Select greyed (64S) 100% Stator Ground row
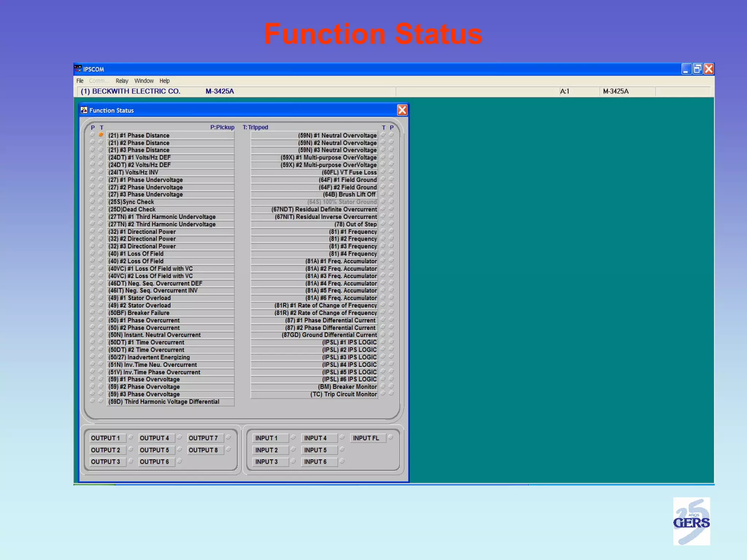This screenshot has height=560, width=747. point(314,202)
